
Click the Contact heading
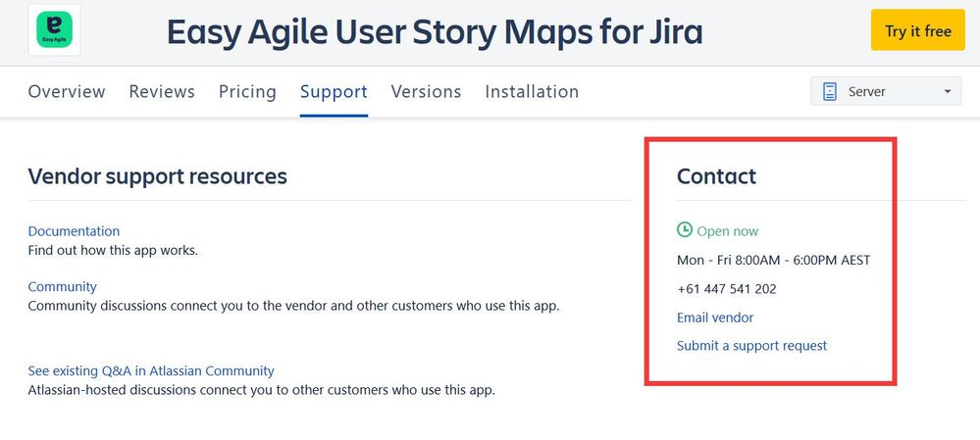pyautogui.click(x=716, y=176)
